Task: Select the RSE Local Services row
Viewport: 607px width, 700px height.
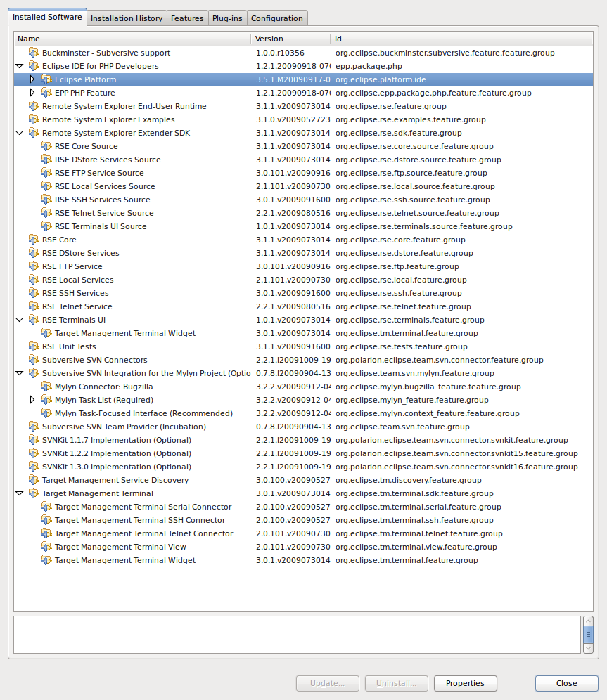Action: click(x=303, y=280)
